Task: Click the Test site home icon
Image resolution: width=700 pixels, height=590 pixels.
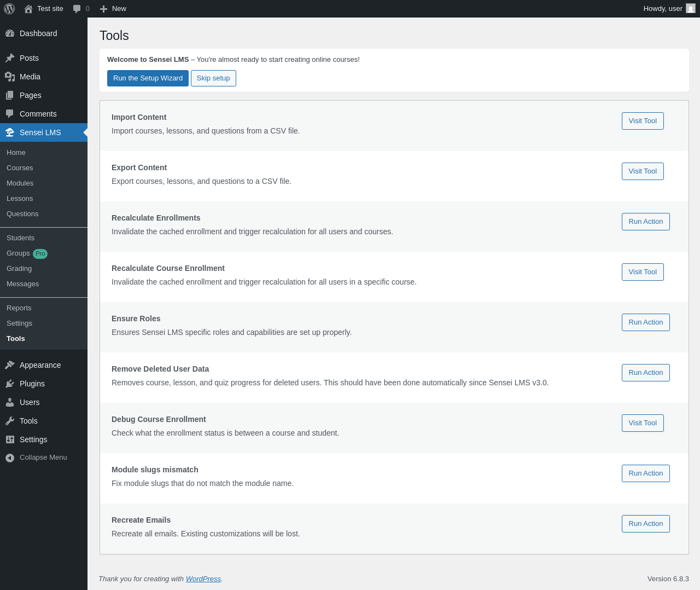Action: pyautogui.click(x=28, y=9)
